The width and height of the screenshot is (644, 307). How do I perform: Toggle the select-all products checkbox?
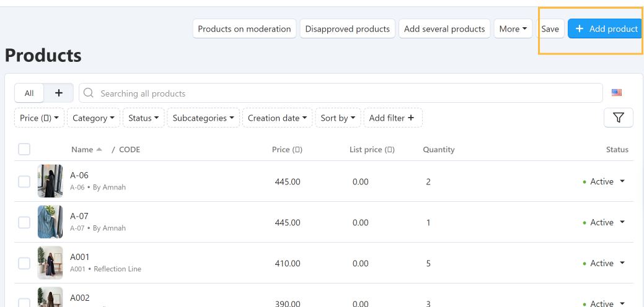[24, 149]
